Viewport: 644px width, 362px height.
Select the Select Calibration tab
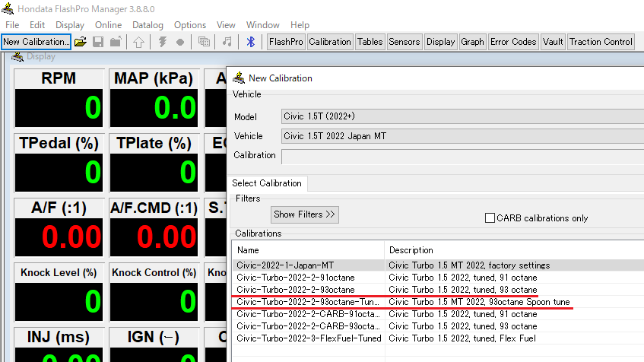coord(267,183)
